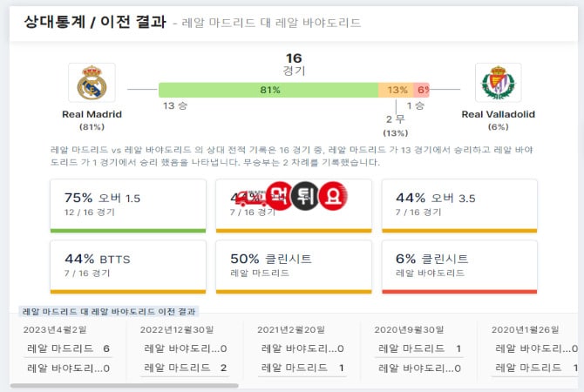Image resolution: width=584 pixels, height=392 pixels.
Task: Click the black 튀 circle badge
Action: [305, 196]
